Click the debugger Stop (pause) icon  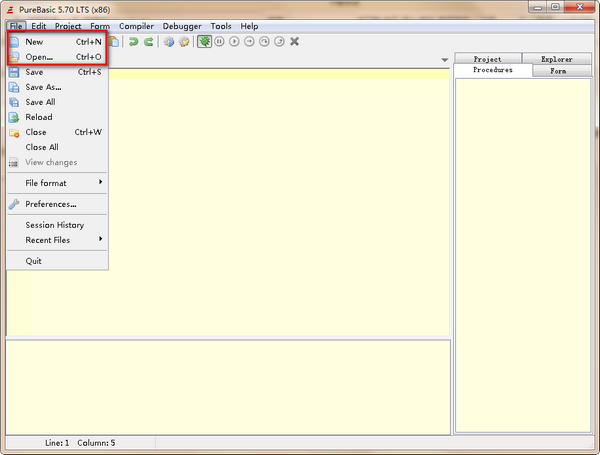[x=219, y=42]
